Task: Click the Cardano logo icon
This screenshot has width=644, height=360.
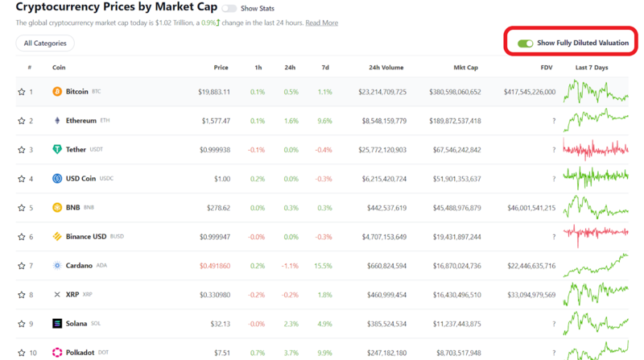Action: (57, 266)
